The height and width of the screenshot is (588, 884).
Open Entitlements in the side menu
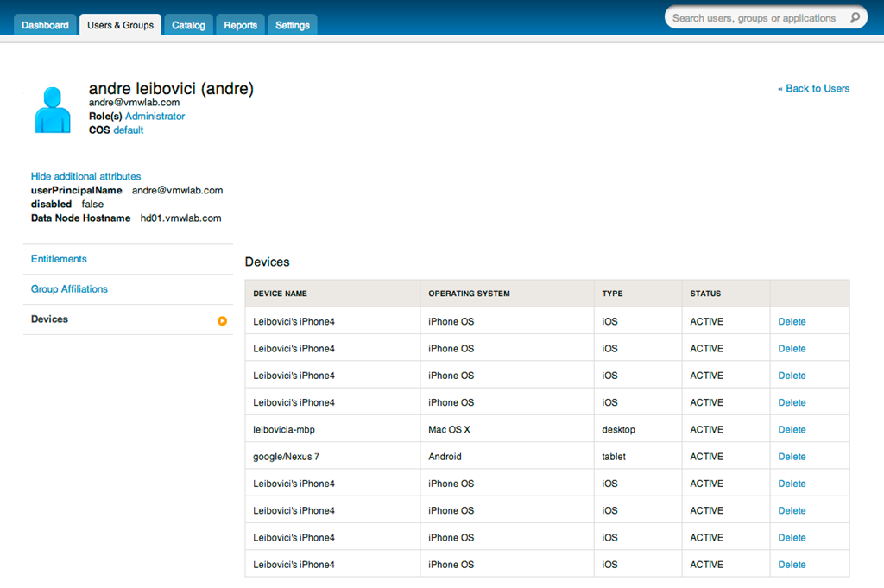click(59, 259)
